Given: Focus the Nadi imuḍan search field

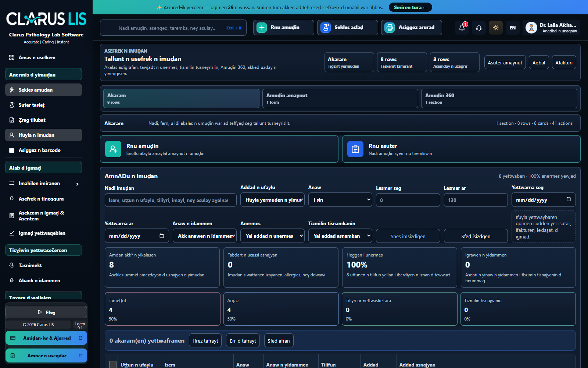Looking at the screenshot, I should tap(171, 200).
